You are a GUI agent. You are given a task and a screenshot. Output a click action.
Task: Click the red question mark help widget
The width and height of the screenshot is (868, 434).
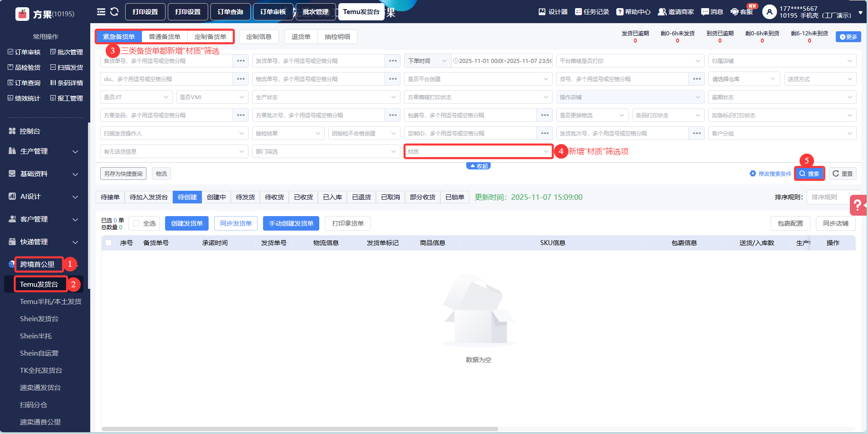858,205
